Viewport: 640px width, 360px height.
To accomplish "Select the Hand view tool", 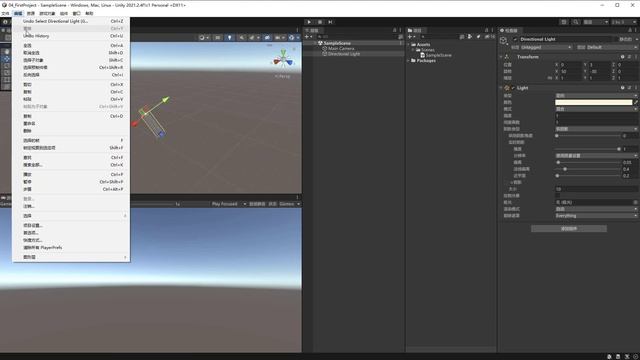I will coord(7,51).
